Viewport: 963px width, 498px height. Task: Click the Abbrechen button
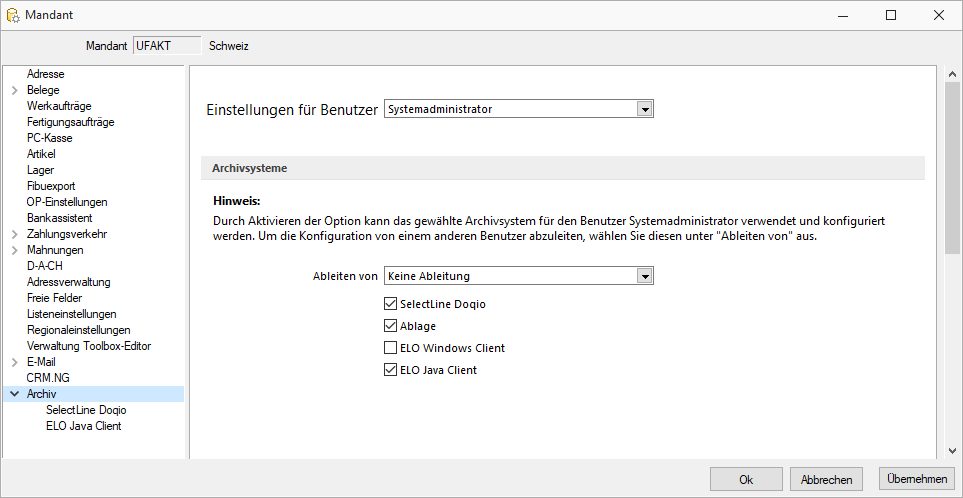coord(826,480)
